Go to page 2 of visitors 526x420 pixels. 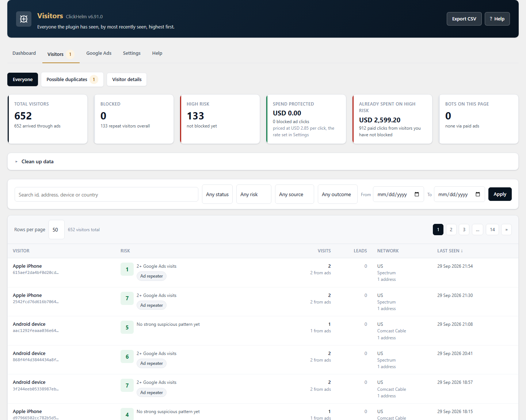pos(451,230)
